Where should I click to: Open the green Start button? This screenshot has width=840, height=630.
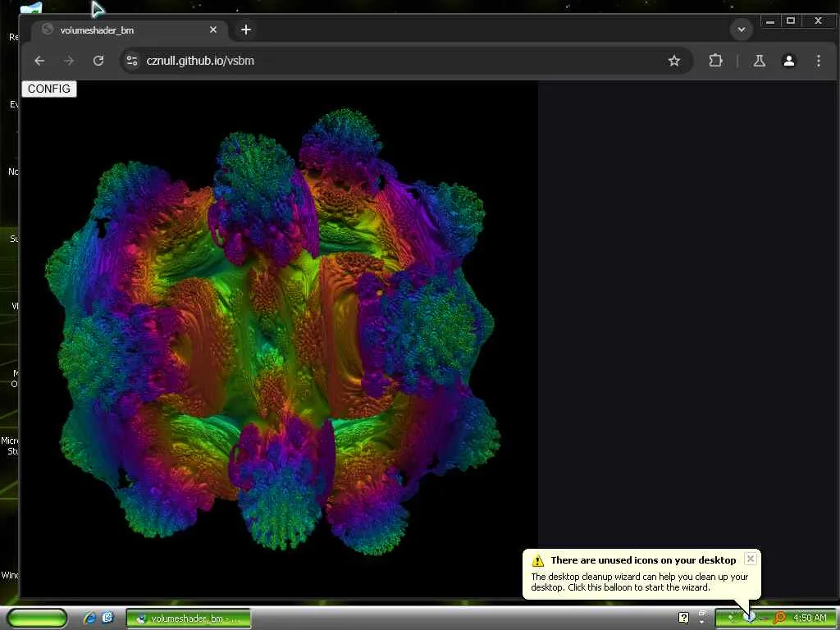coord(37,619)
